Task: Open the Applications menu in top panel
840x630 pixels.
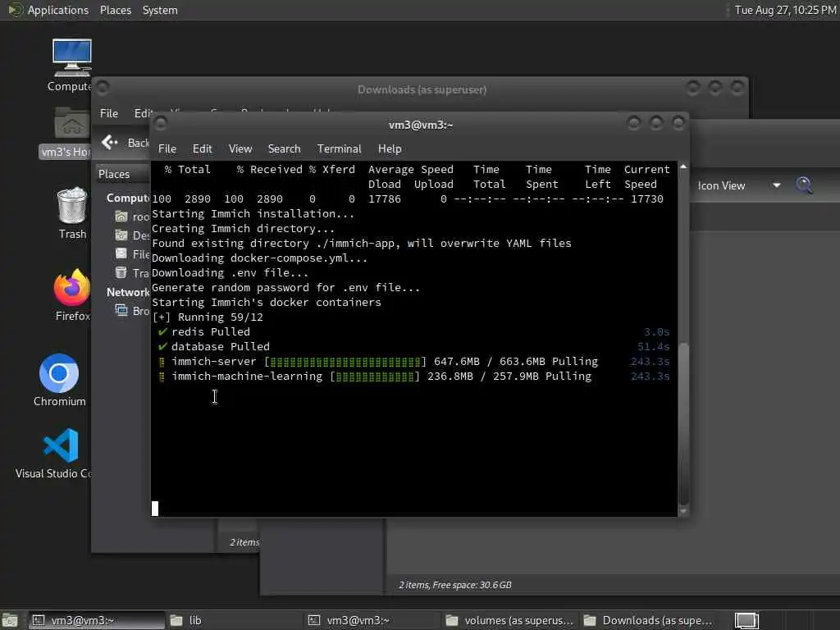Action: click(58, 10)
